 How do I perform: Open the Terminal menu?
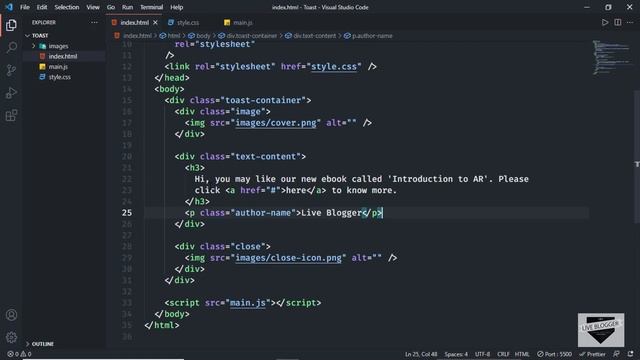coord(151,7)
